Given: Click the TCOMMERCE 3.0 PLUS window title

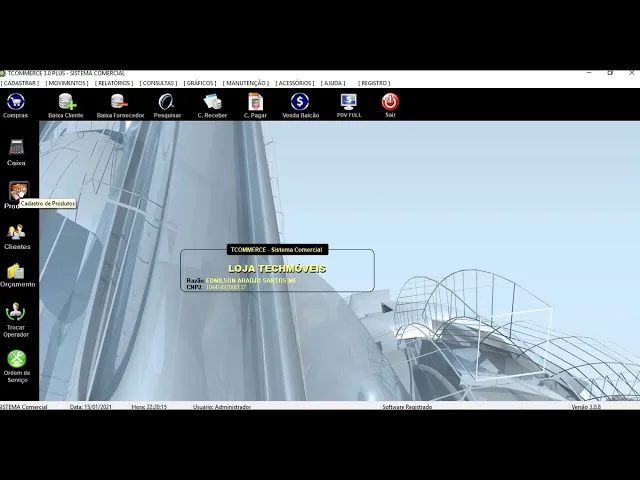Looking at the screenshot, I should (66, 73).
